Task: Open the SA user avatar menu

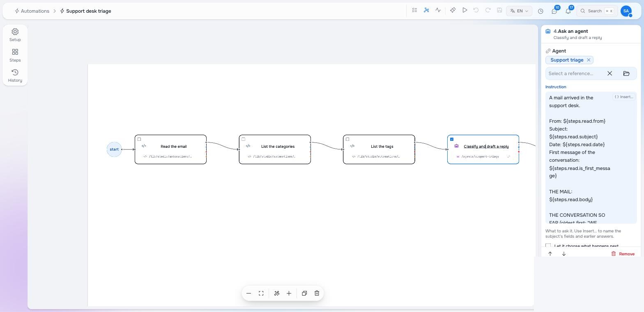Action: (626, 11)
